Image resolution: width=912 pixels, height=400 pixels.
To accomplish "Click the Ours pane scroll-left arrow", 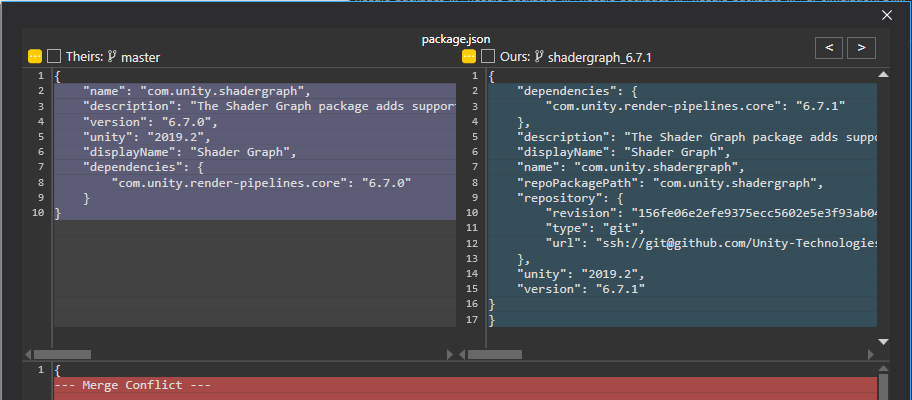I will pos(463,354).
